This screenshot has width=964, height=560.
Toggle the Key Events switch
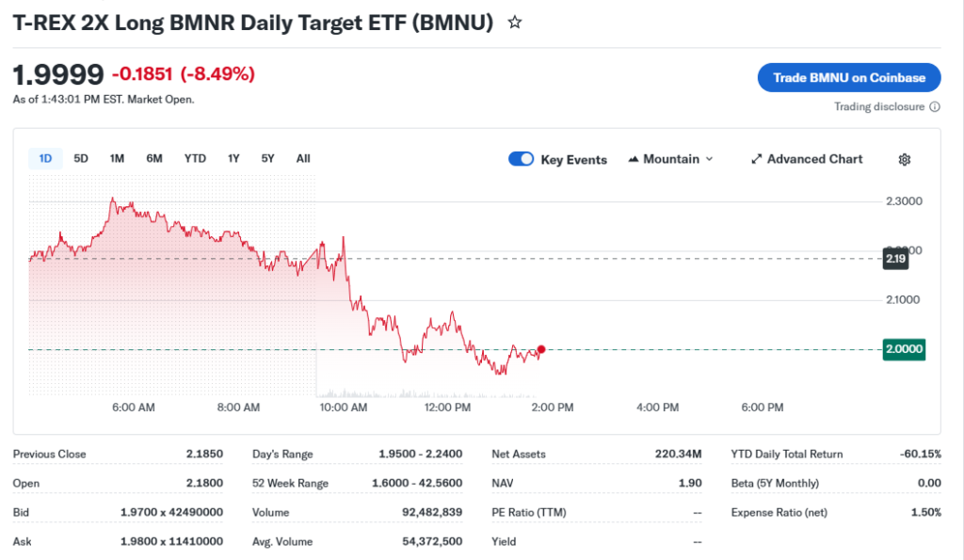pos(521,159)
